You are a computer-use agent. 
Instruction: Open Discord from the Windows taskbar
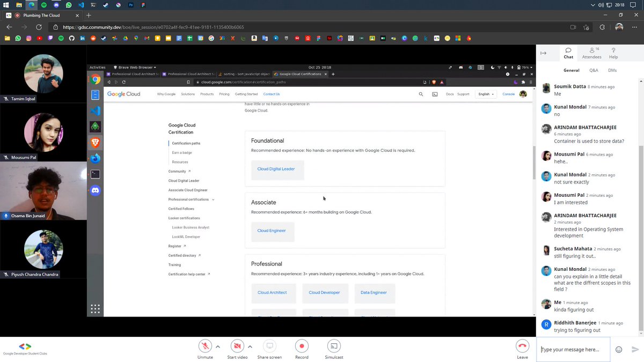pos(56,5)
